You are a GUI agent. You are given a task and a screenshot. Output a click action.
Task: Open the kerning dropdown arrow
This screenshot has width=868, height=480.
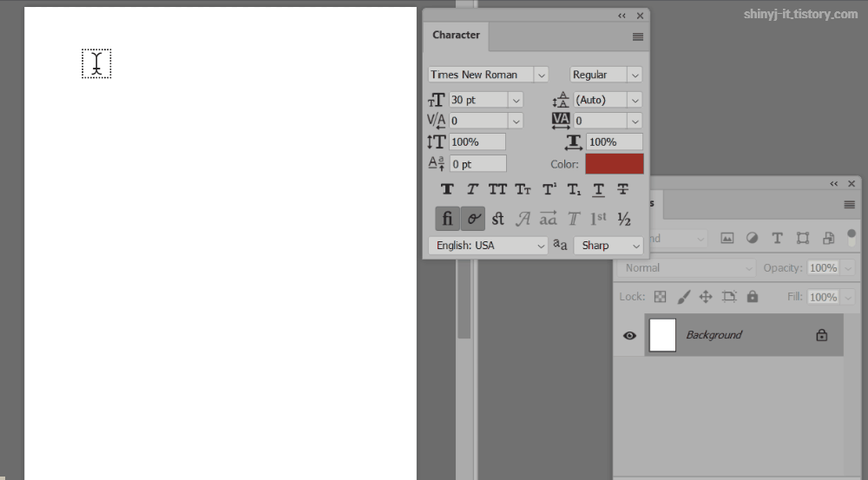pos(516,121)
